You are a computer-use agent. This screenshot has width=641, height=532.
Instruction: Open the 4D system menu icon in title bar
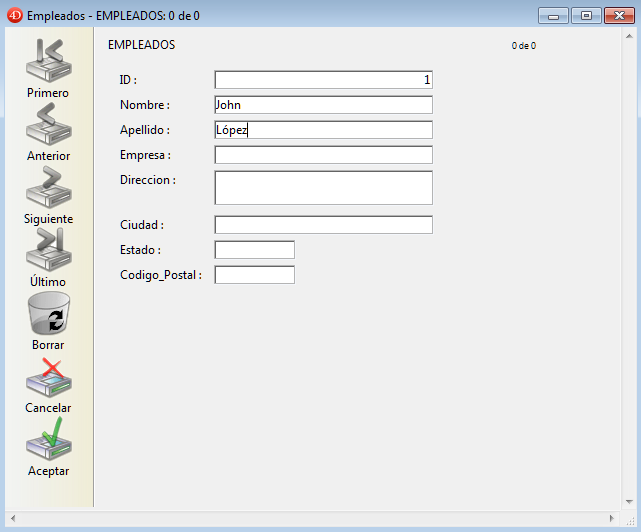pos(14,16)
